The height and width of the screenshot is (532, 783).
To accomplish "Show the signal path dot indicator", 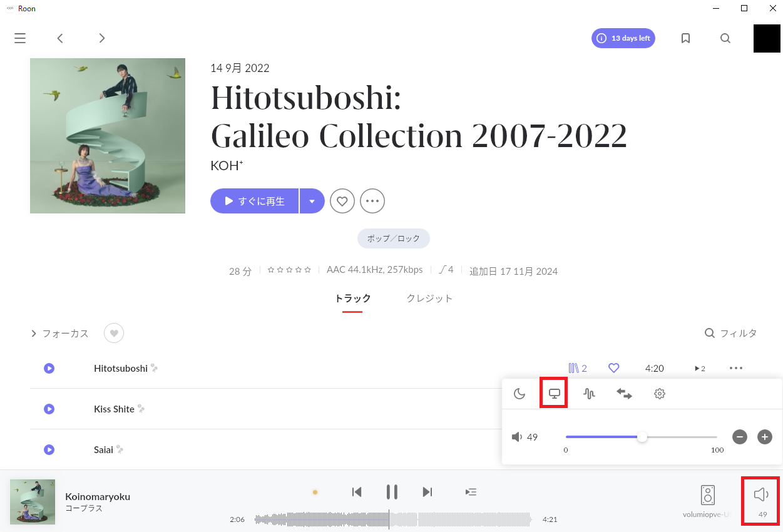I will (315, 492).
